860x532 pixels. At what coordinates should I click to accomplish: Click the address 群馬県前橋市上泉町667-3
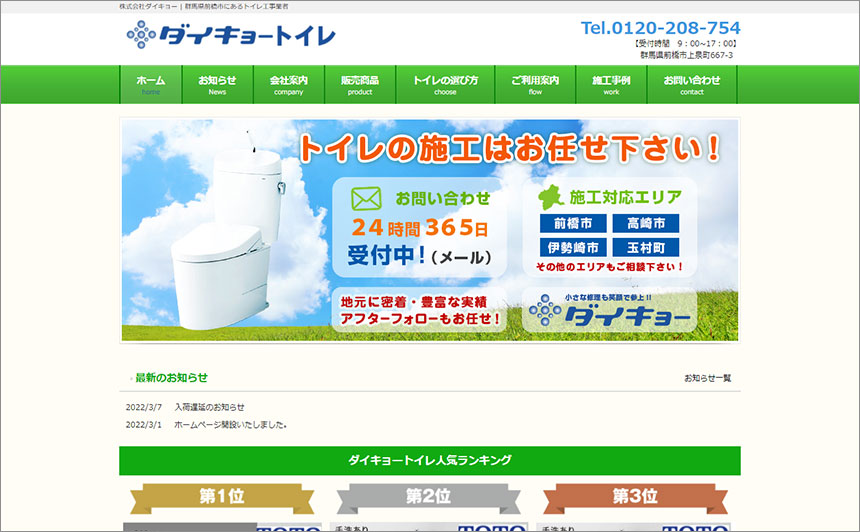(686, 55)
